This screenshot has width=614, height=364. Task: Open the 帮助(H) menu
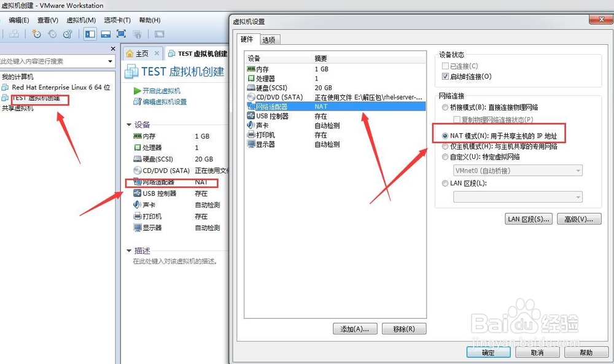[x=150, y=20]
